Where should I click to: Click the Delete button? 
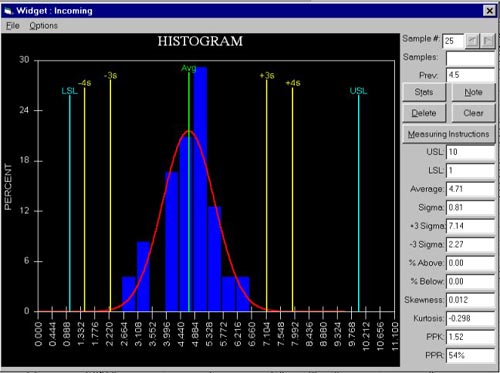click(x=424, y=113)
